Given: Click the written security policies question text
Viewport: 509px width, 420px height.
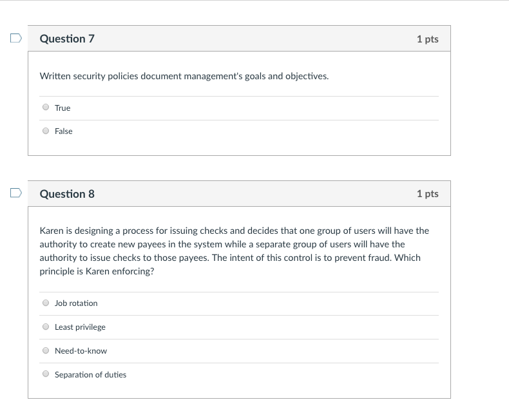Looking at the screenshot, I should point(184,76).
